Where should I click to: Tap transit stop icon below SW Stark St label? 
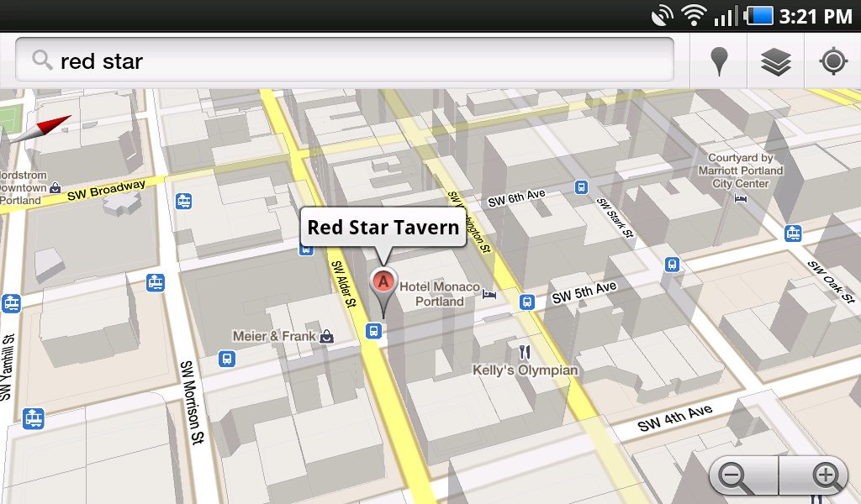point(672,265)
